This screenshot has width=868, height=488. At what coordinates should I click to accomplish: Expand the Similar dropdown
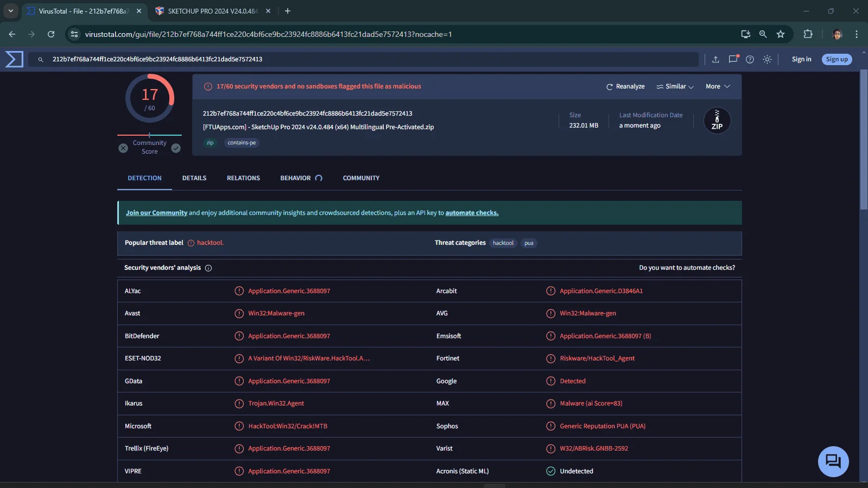tap(675, 87)
